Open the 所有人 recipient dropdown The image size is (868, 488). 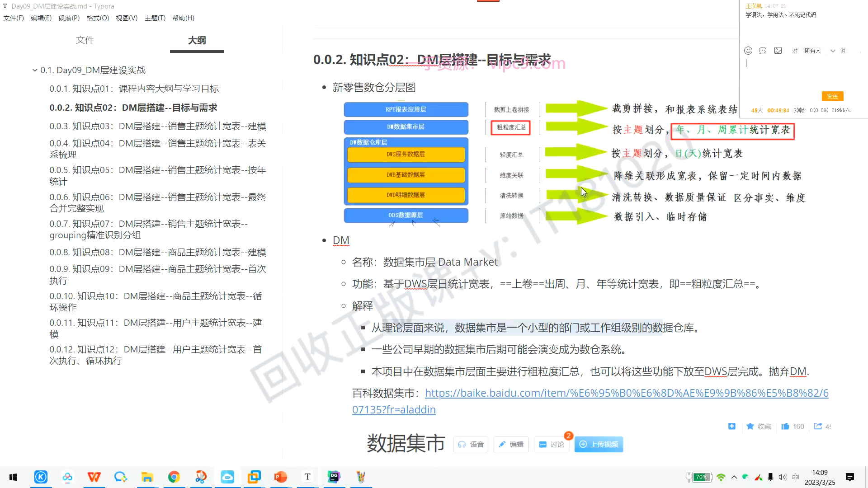click(819, 51)
